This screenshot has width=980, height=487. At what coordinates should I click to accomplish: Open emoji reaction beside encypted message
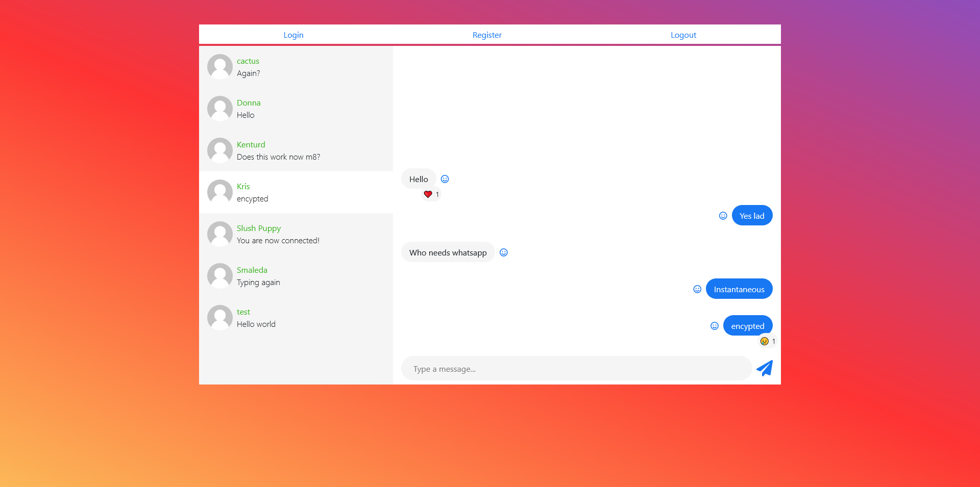pos(714,326)
